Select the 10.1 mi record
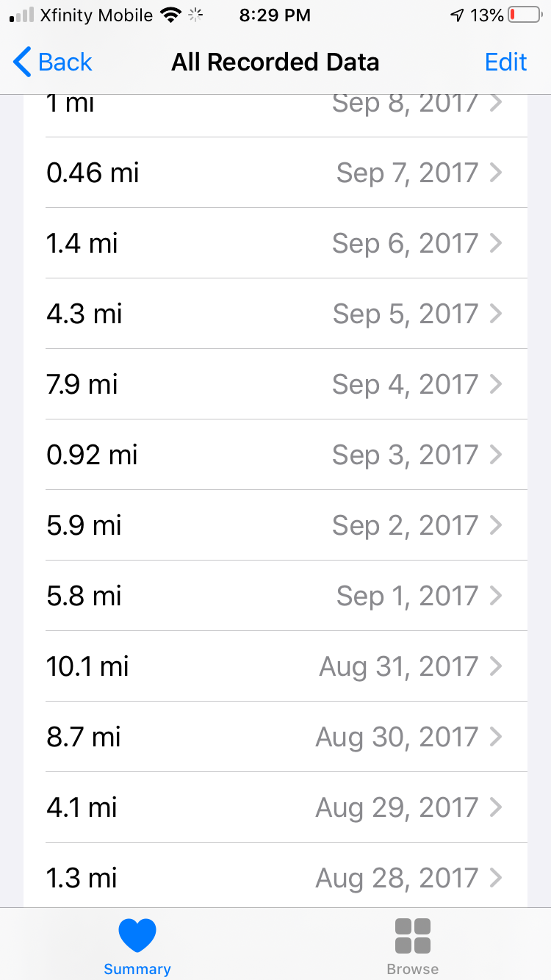The image size is (551, 980). 88,666
